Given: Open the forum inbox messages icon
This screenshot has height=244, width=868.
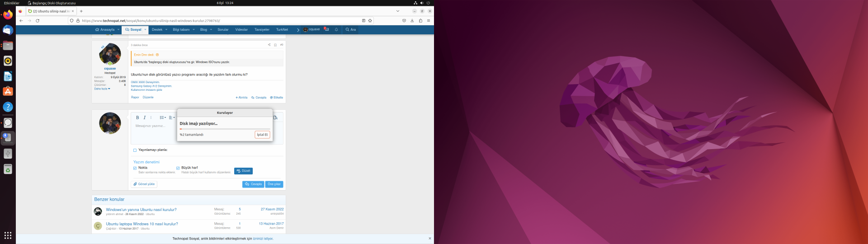Looking at the screenshot, I should coord(326,29).
